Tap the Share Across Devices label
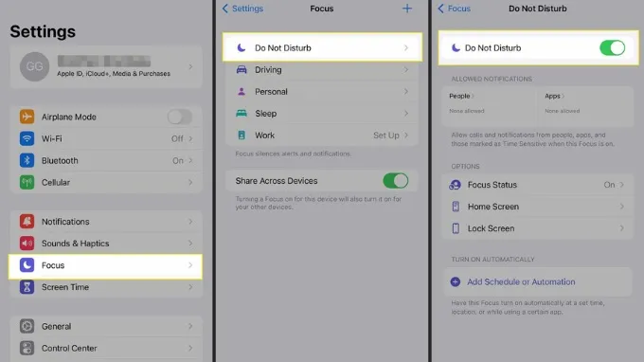Viewport: 644px width, 362px height. (x=277, y=181)
